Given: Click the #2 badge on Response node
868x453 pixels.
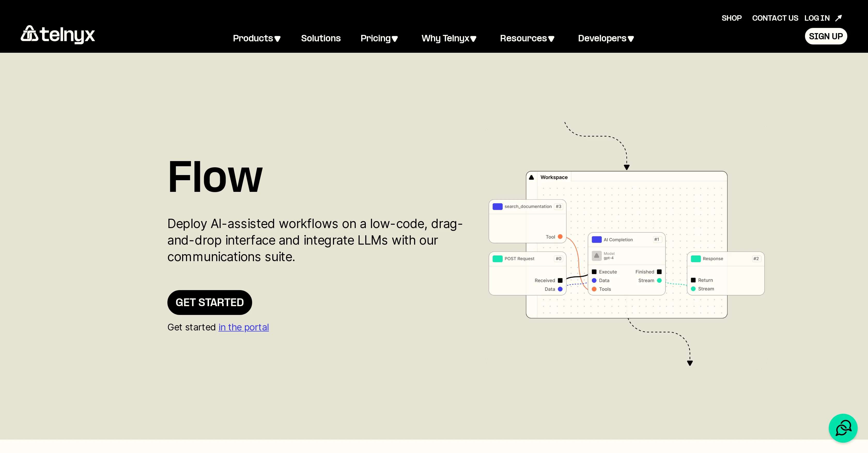Looking at the screenshot, I should coord(756,259).
